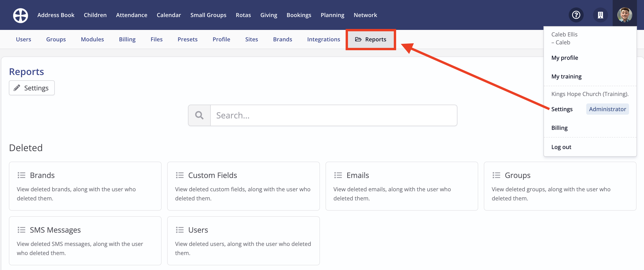Click the list icon beside Brands report

coord(22,175)
